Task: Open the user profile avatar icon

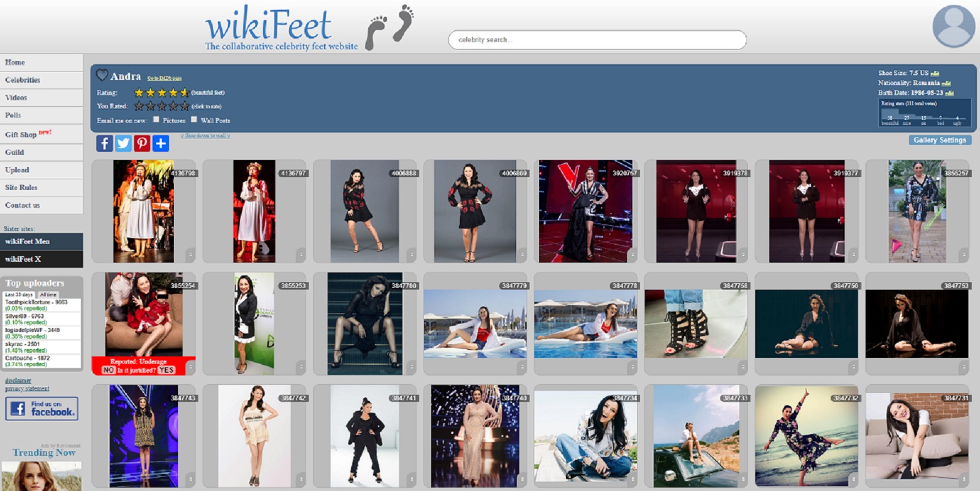Action: (953, 26)
